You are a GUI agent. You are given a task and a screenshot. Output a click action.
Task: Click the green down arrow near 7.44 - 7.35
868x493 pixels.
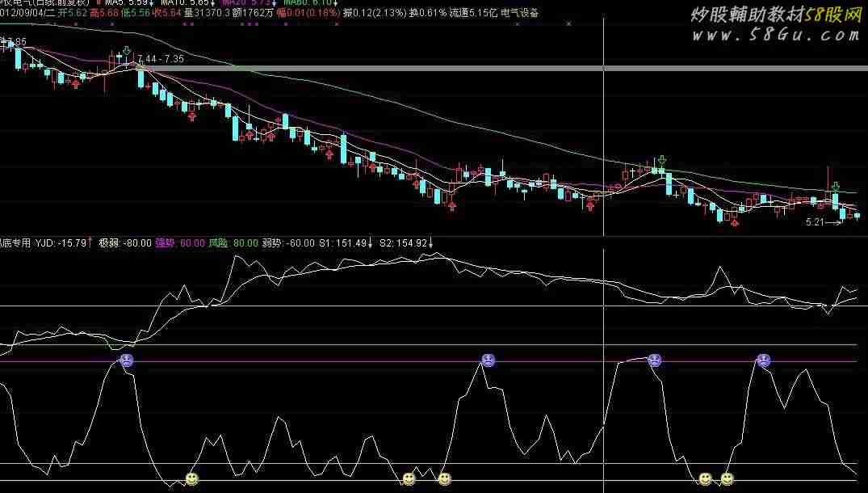(127, 53)
